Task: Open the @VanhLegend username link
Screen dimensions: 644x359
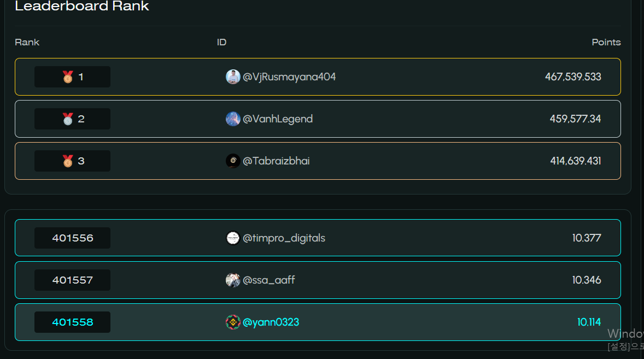Action: (278, 119)
